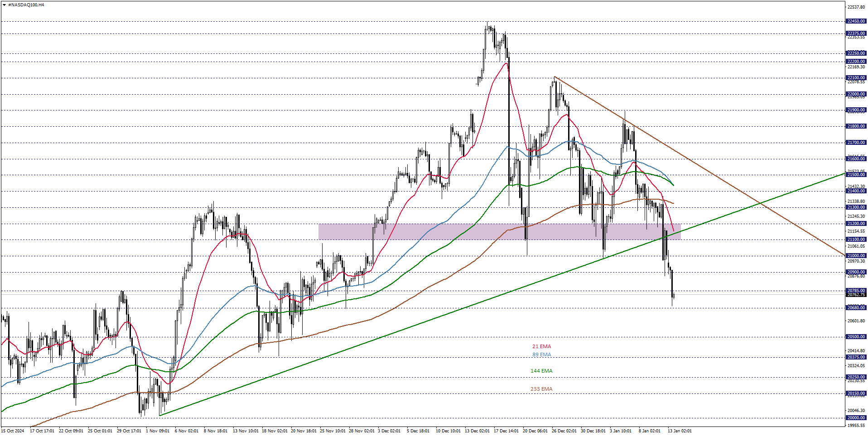
Task: Click the 21100.00 price level label
Action: [x=856, y=240]
